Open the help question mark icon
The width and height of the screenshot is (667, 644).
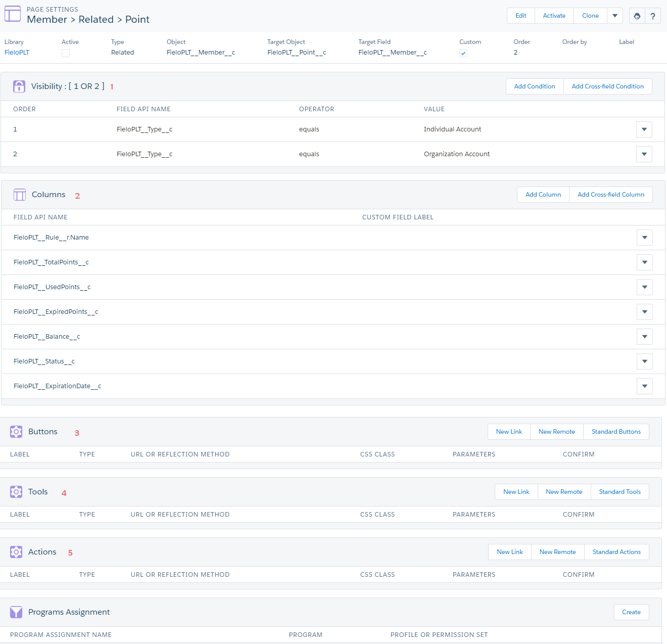[x=653, y=16]
